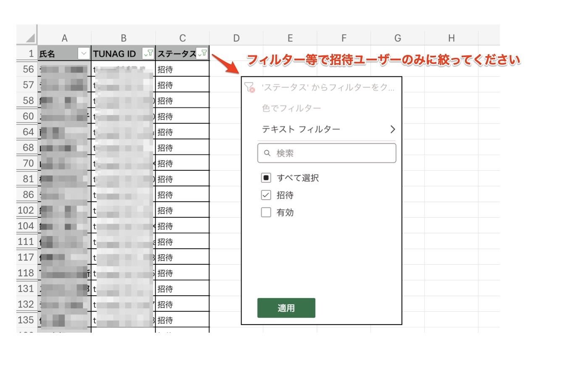Viewport: 588px width, 375px height.
Task: Click 招待 cell in row 135
Action: 182,320
